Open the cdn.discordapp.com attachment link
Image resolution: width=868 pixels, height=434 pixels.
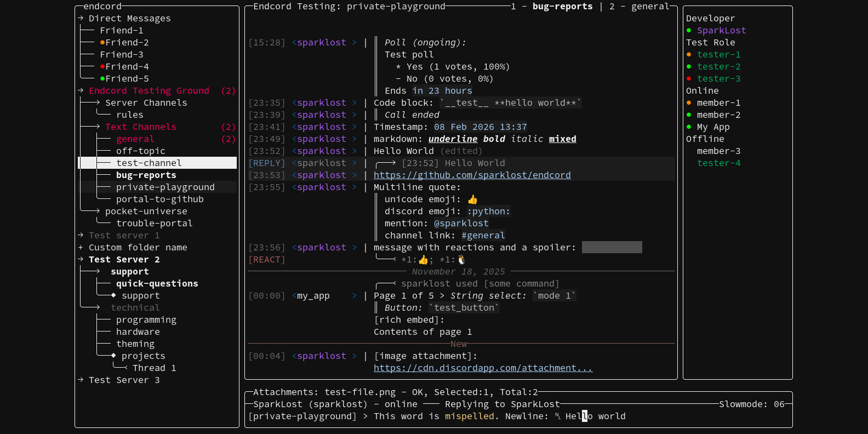(x=483, y=368)
